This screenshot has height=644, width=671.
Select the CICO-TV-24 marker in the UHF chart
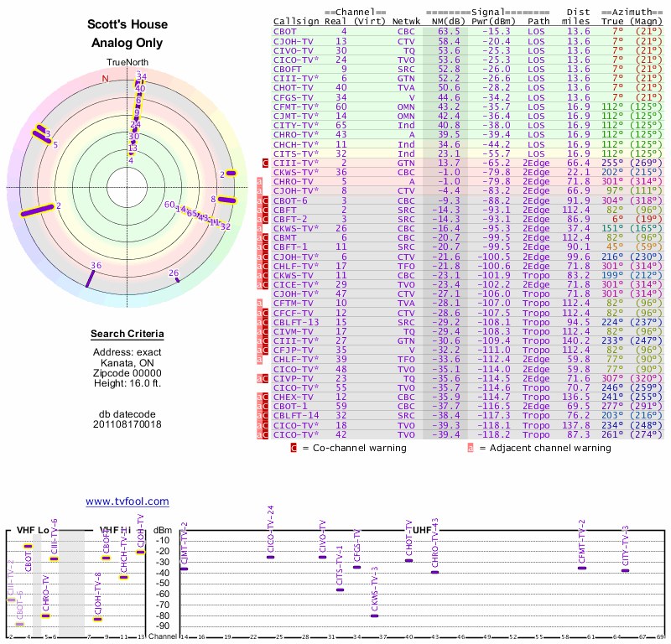[x=270, y=557]
